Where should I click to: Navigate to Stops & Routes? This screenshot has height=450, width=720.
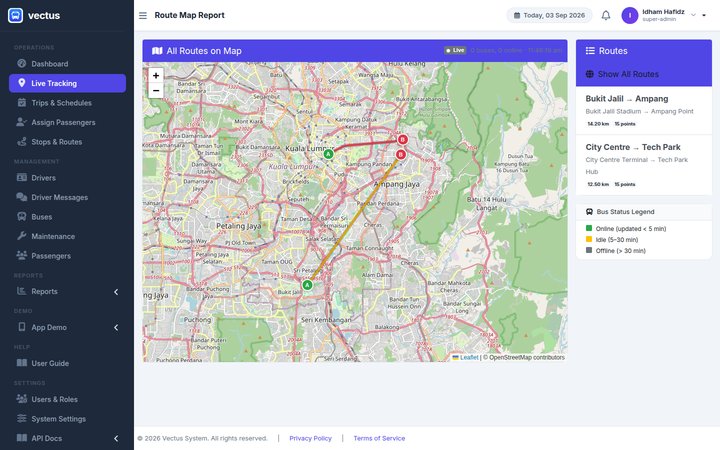point(67,142)
